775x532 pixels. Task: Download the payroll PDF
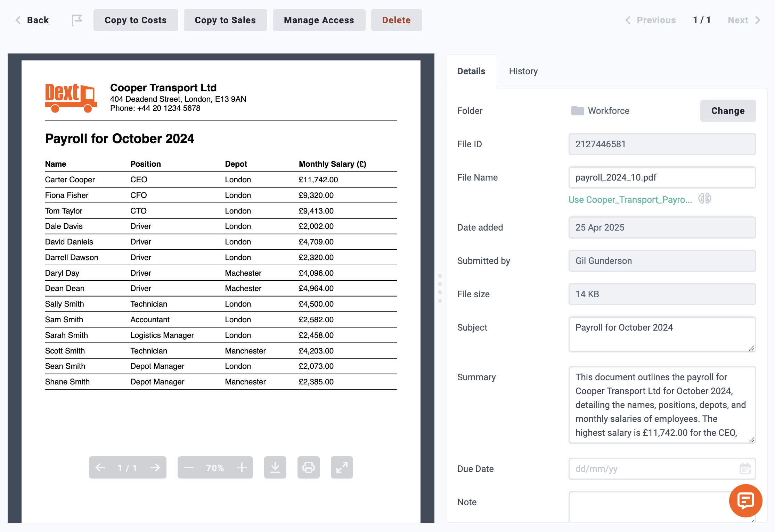pos(275,467)
